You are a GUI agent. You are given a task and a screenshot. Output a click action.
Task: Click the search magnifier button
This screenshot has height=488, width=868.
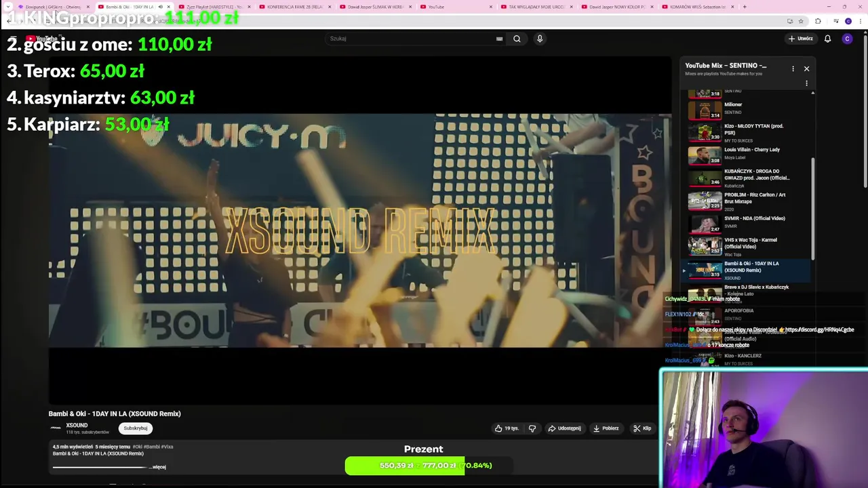point(517,39)
